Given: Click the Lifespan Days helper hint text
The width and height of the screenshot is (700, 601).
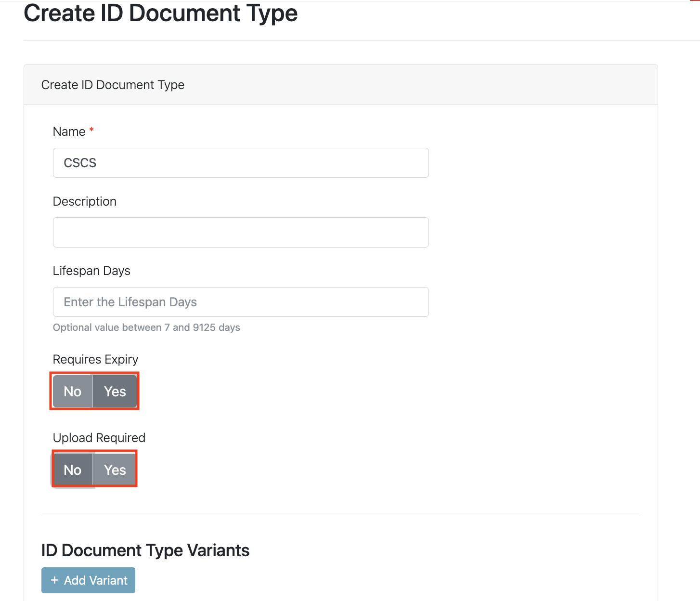Looking at the screenshot, I should [146, 327].
